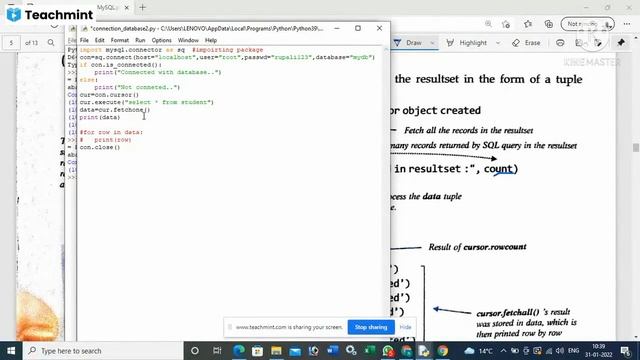Open Microsoft Store from the taskbar
This screenshot has width=640, height=360.
pos(258,351)
